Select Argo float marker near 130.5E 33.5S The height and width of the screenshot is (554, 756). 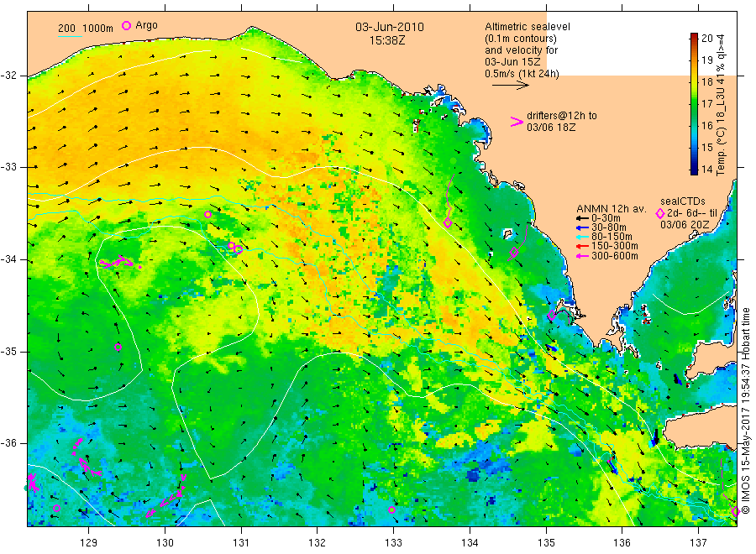pyautogui.click(x=207, y=214)
